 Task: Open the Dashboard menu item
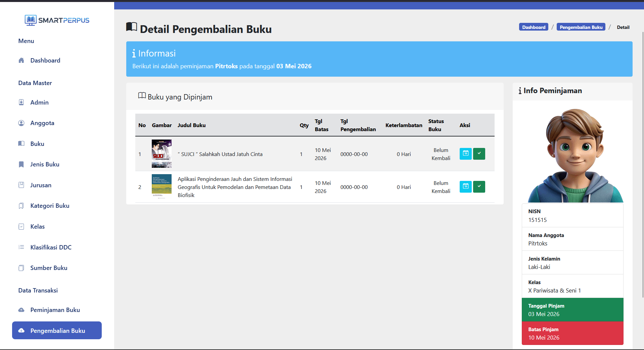coord(57,61)
